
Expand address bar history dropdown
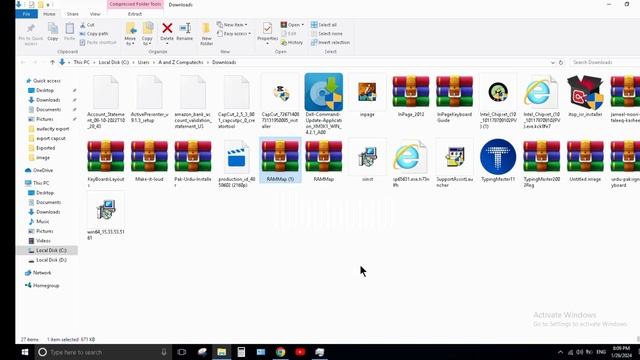(x=552, y=62)
